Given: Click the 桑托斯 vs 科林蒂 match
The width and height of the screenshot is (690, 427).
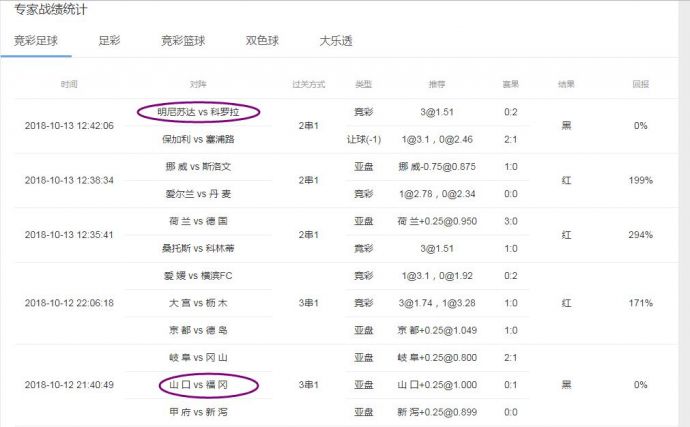Looking at the screenshot, I should [198, 249].
